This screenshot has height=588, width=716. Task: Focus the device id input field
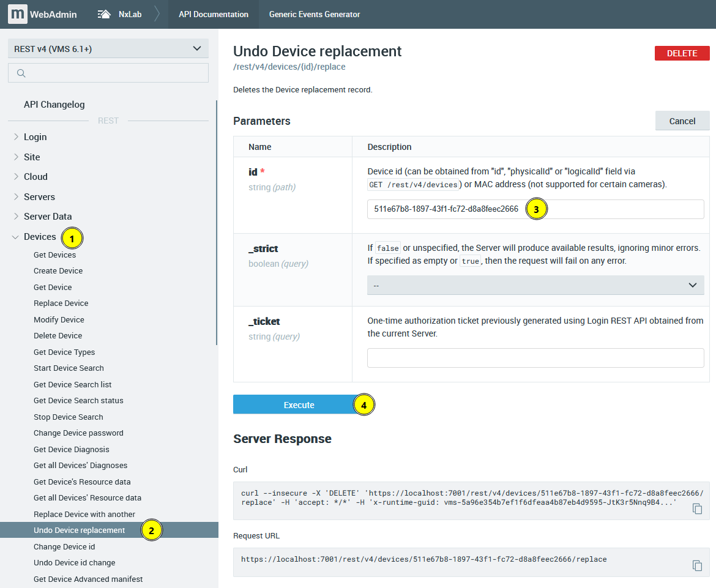(535, 209)
